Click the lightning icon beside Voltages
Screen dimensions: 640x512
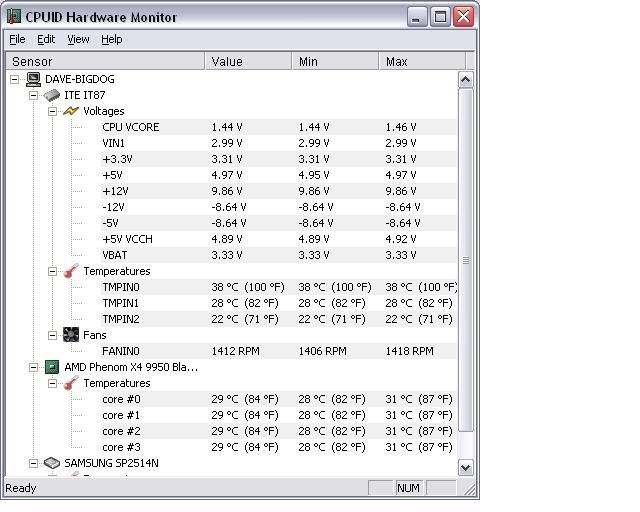point(71,111)
